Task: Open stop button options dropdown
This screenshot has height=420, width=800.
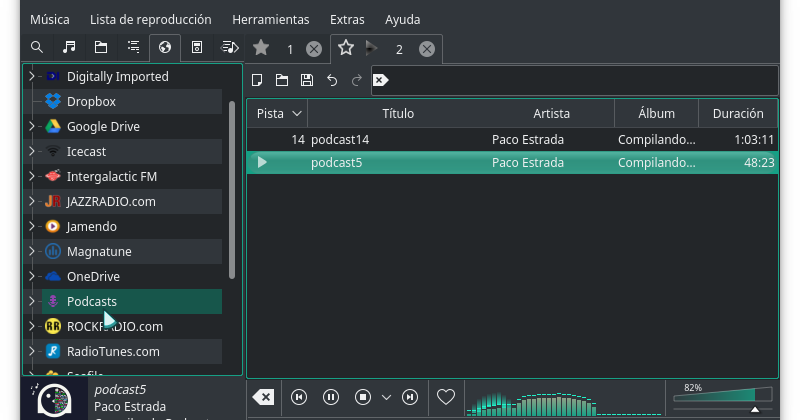Action: tap(386, 398)
